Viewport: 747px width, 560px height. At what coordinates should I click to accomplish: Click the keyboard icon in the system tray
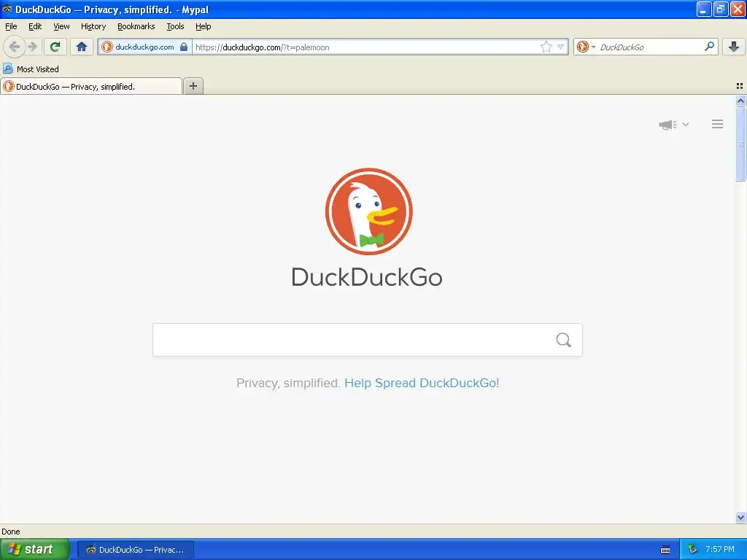click(665, 550)
